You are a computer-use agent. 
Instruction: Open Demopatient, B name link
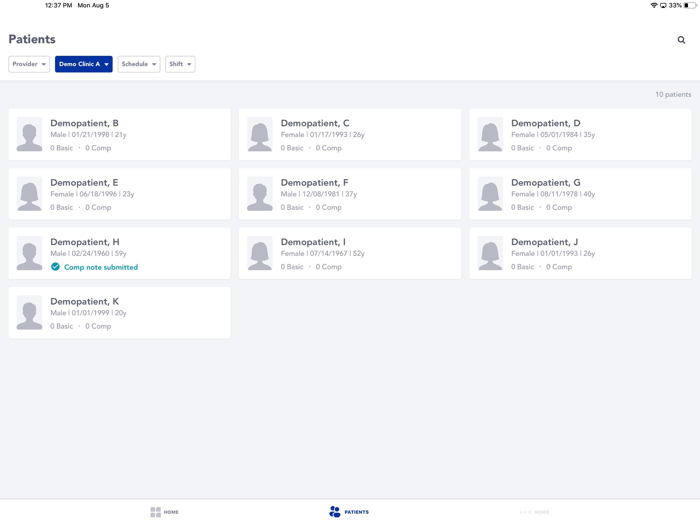click(84, 123)
